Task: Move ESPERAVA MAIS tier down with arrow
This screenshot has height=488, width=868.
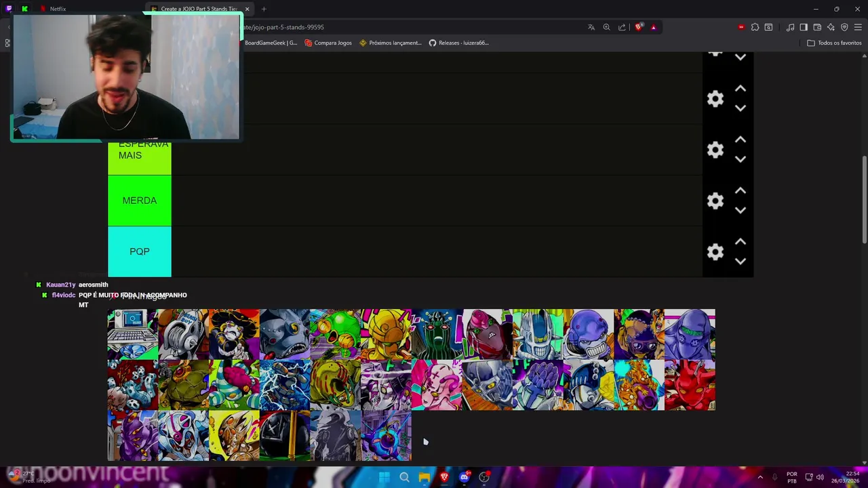Action: pyautogui.click(x=741, y=159)
